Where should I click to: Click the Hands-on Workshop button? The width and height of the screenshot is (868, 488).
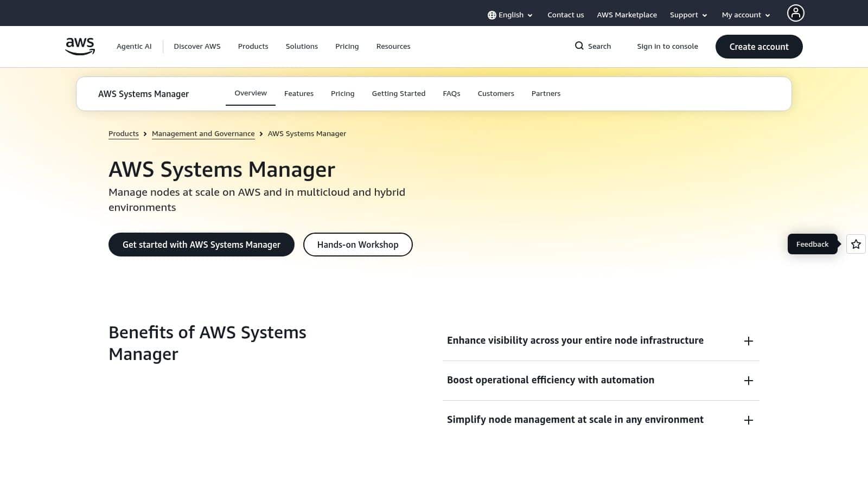point(358,245)
